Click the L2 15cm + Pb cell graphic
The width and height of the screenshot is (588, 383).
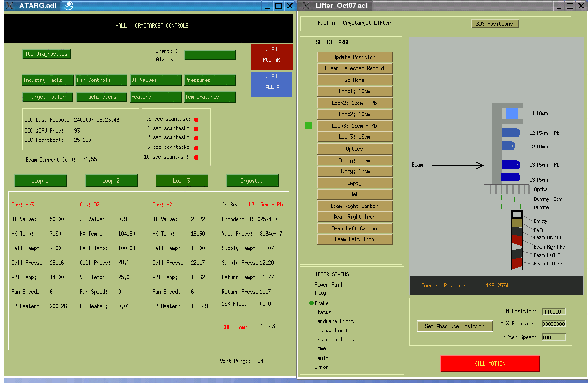tap(510, 133)
